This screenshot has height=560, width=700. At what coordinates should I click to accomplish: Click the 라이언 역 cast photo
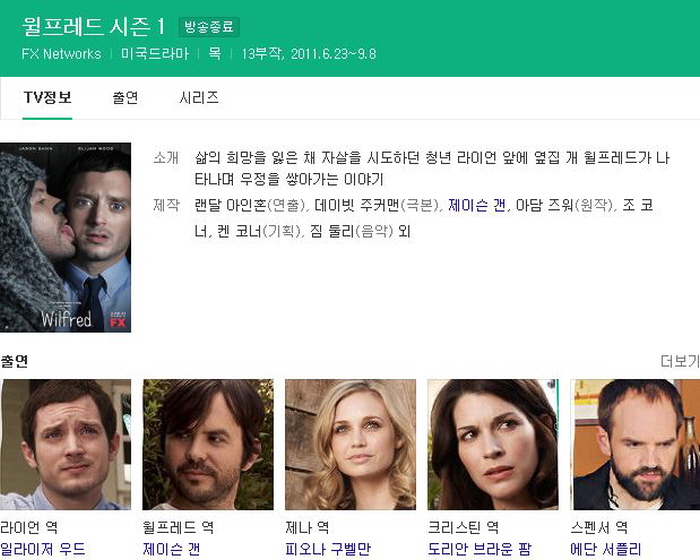pos(65,444)
